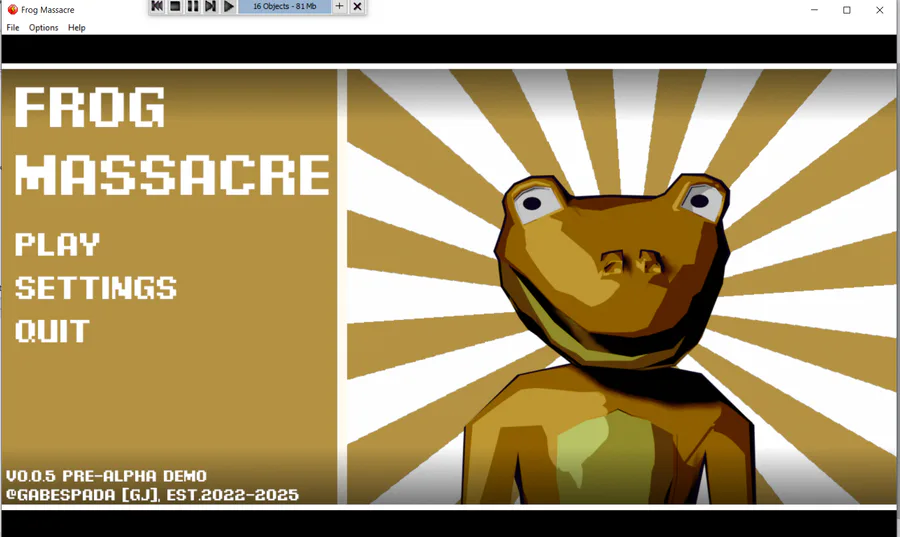Click the '@GABESPADA [GJ], EST.2022-2025' credit text
Image resolution: width=900 pixels, height=537 pixels.
152,495
